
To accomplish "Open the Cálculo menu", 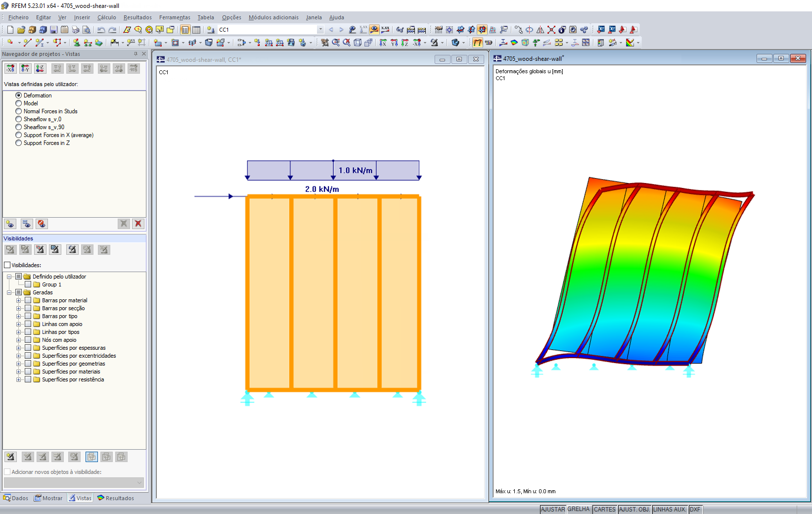I will pos(107,17).
